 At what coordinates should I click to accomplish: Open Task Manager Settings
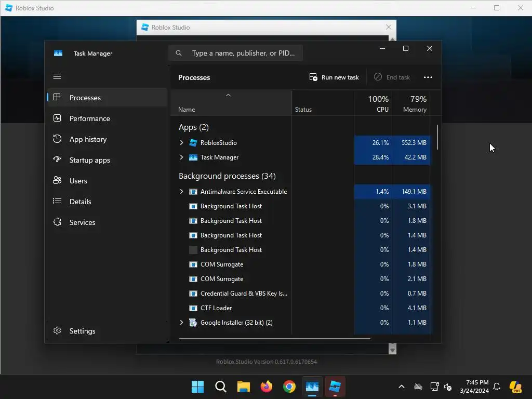[x=107, y=331]
